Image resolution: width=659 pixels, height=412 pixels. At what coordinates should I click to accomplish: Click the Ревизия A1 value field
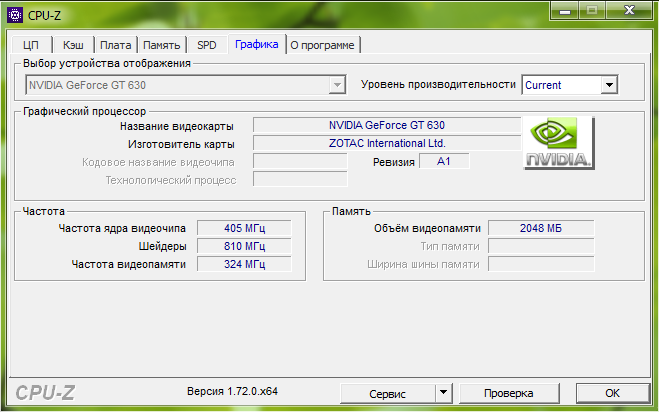444,161
